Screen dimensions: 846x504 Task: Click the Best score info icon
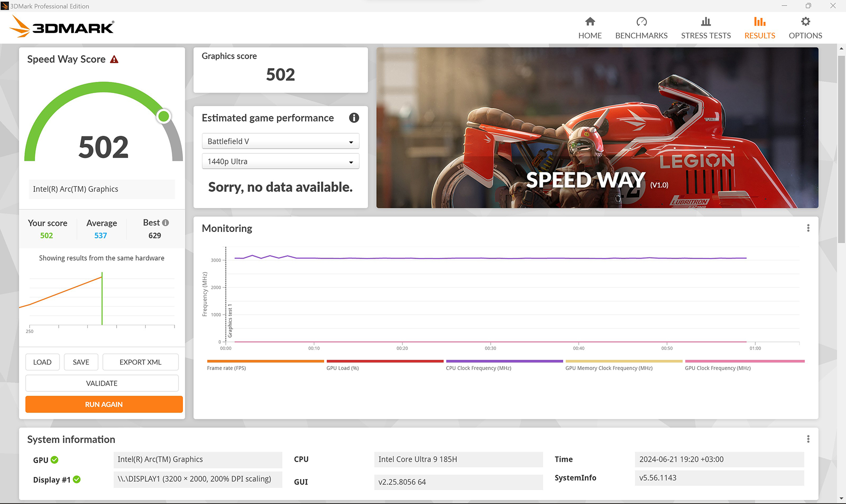[166, 223]
